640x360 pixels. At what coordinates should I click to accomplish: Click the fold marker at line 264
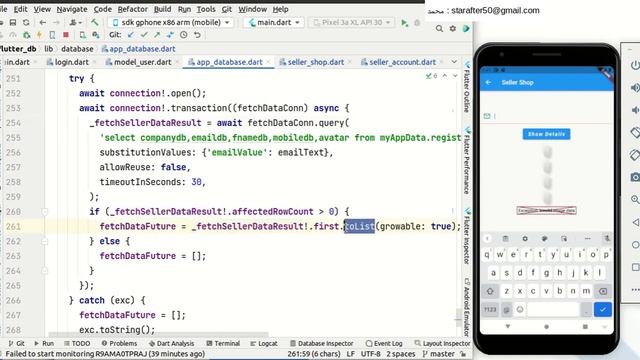(x=45, y=271)
